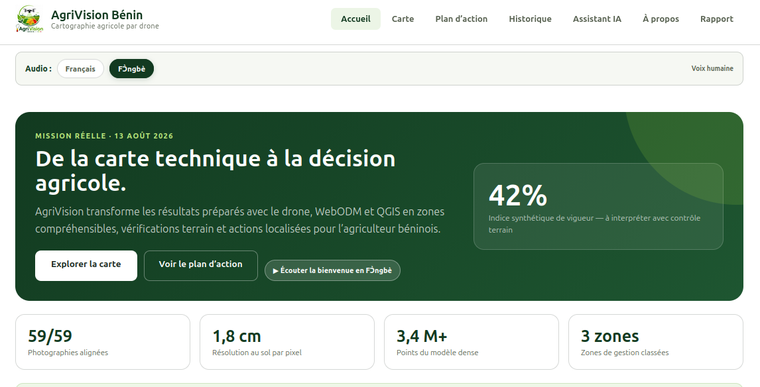Click the Explorer la carte button
This screenshot has height=387, width=760.
[86, 265]
